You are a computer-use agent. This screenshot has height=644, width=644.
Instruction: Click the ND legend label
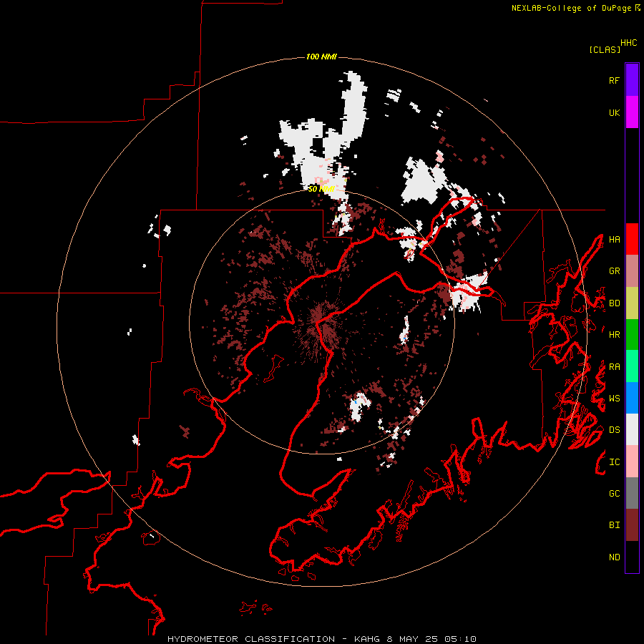point(614,557)
